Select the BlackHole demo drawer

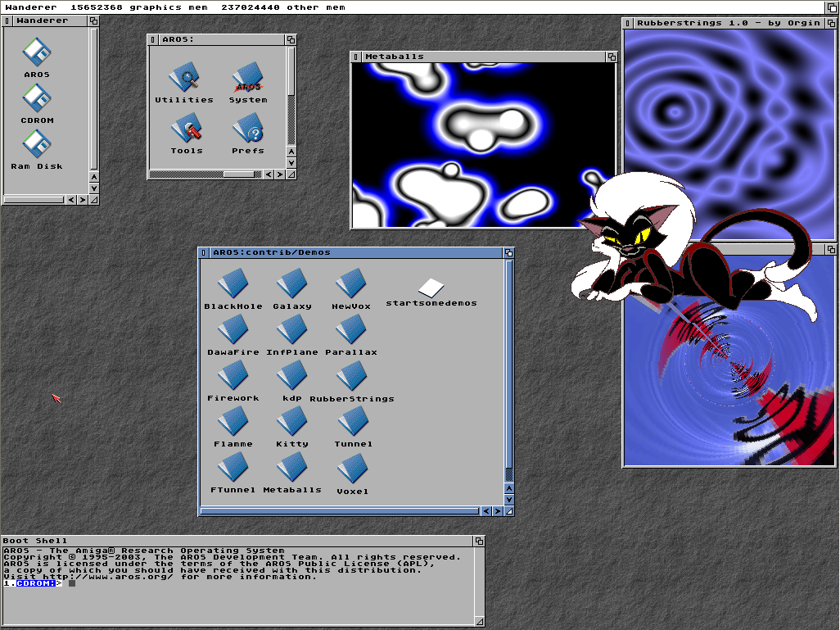coord(233,289)
